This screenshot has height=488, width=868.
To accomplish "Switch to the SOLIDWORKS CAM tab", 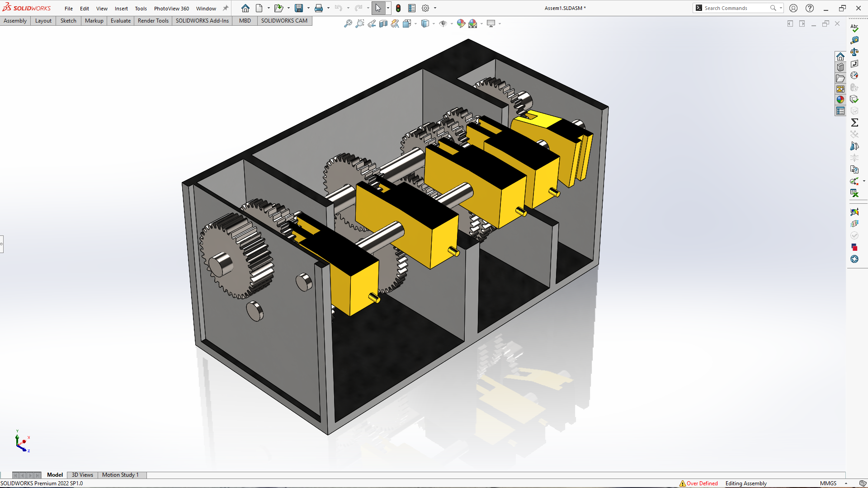I will (x=284, y=21).
